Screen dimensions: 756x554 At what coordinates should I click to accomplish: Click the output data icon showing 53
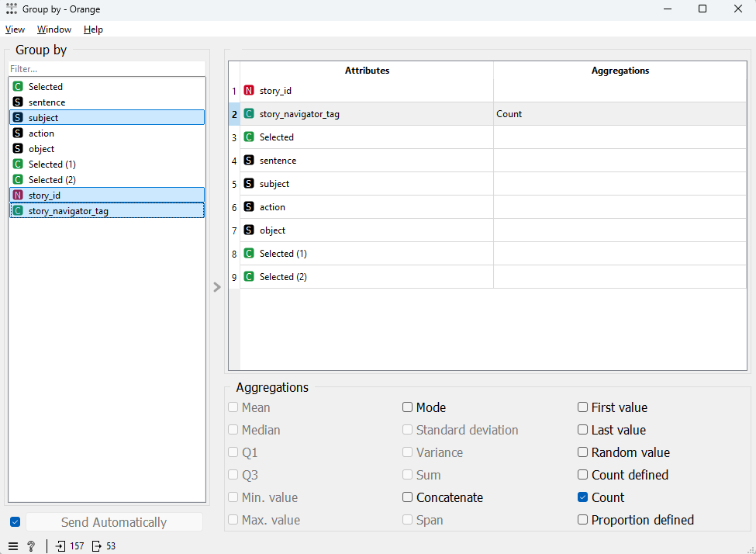tap(96, 545)
